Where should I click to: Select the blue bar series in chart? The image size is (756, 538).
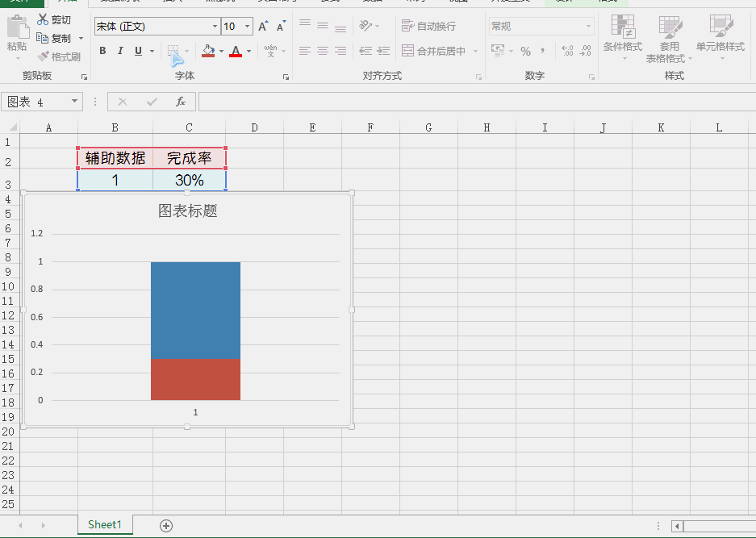pyautogui.click(x=195, y=310)
